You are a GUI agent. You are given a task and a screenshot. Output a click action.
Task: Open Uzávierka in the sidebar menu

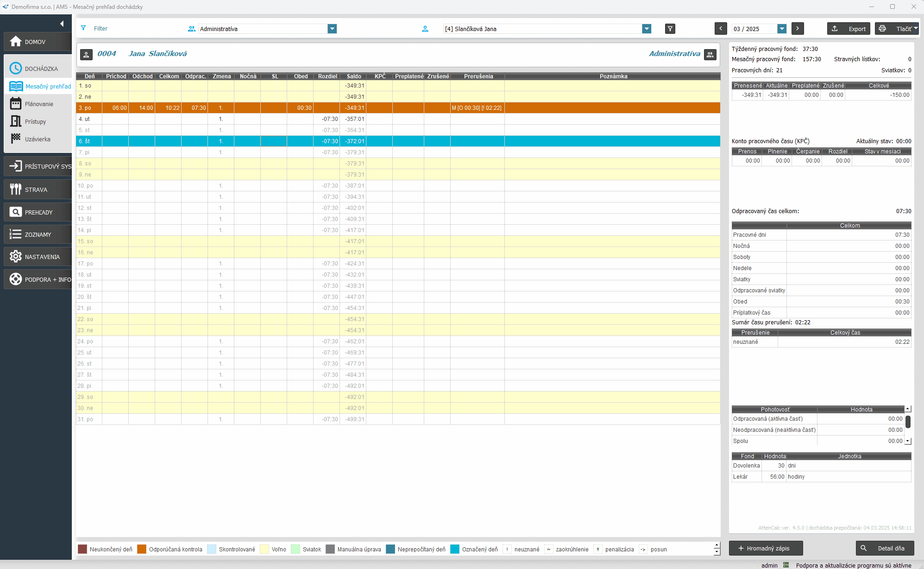(x=38, y=139)
